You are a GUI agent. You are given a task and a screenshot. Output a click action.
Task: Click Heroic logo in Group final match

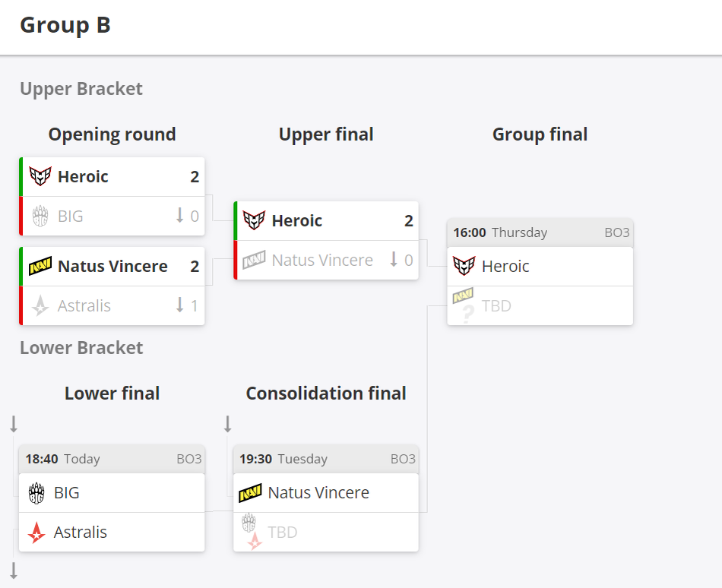(x=464, y=266)
